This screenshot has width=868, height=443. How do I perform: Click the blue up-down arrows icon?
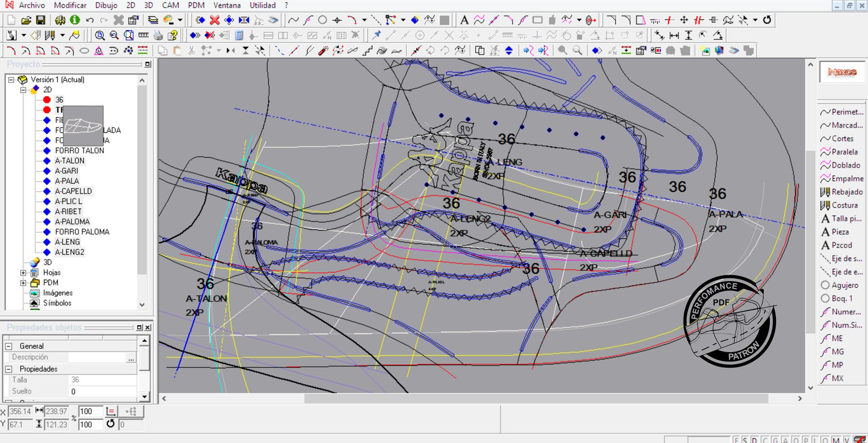point(509,50)
